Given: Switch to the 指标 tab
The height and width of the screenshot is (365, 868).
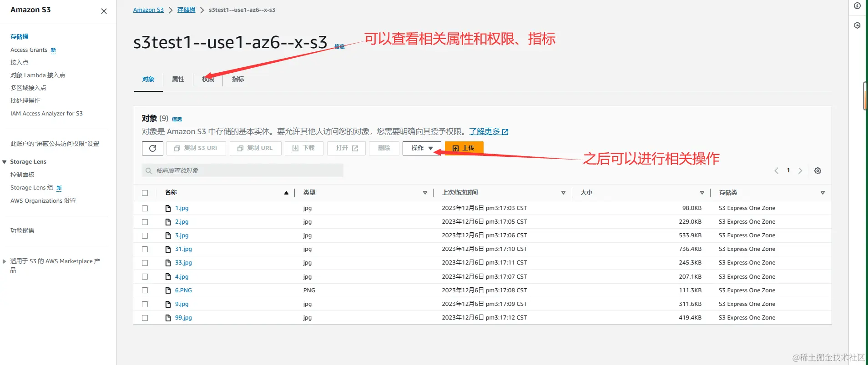Looking at the screenshot, I should click(238, 80).
